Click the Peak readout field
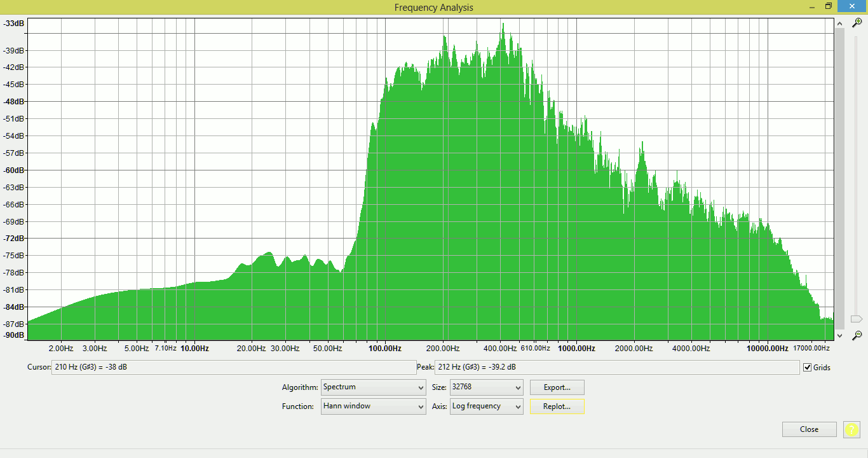868x458 pixels. (x=617, y=367)
